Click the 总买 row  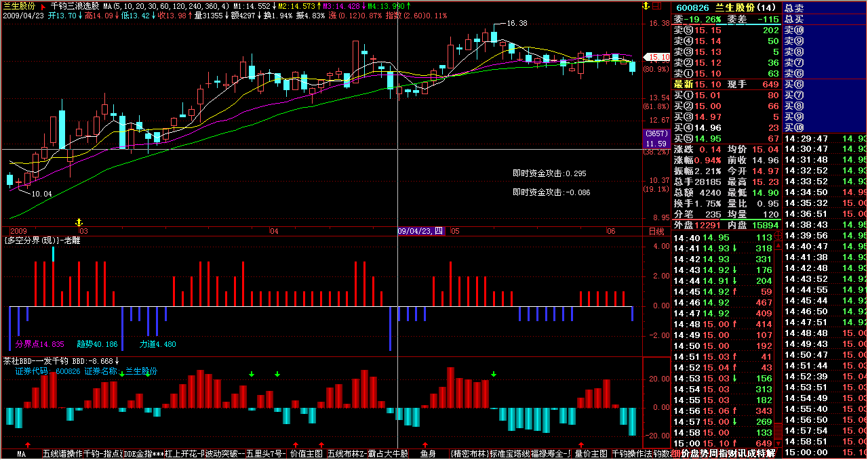pyautogui.click(x=825, y=19)
